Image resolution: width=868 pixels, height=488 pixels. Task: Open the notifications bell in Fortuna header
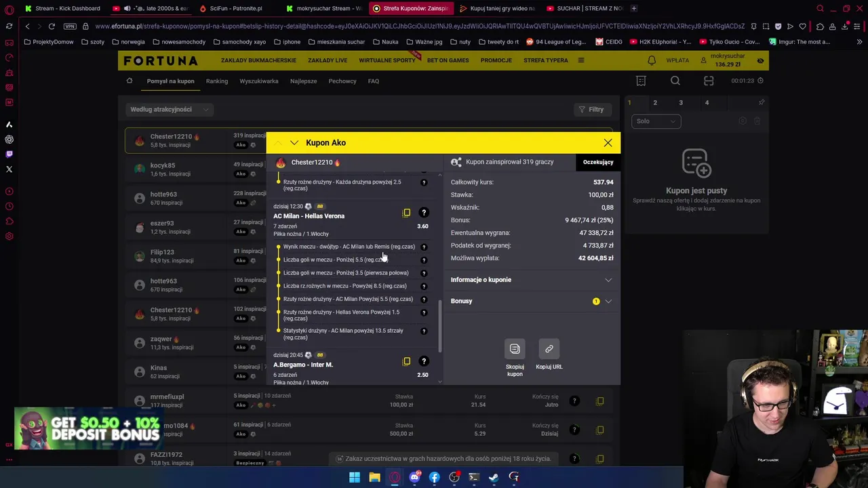click(652, 60)
